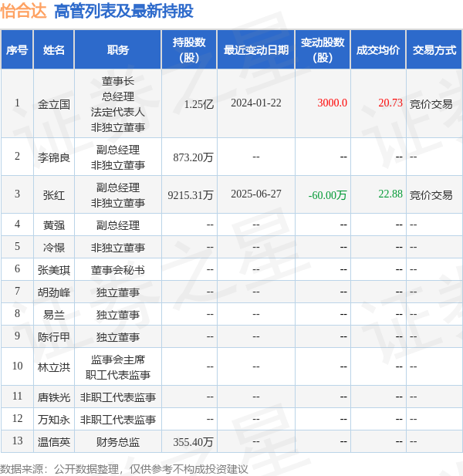Click the name 李锦良
The width and height of the screenshot is (463, 476).
54,157
